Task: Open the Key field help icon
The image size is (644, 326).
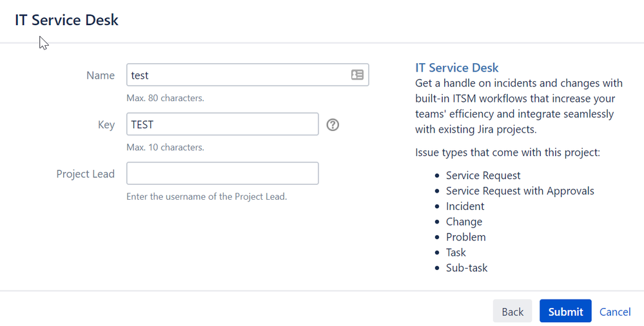Action: click(333, 124)
